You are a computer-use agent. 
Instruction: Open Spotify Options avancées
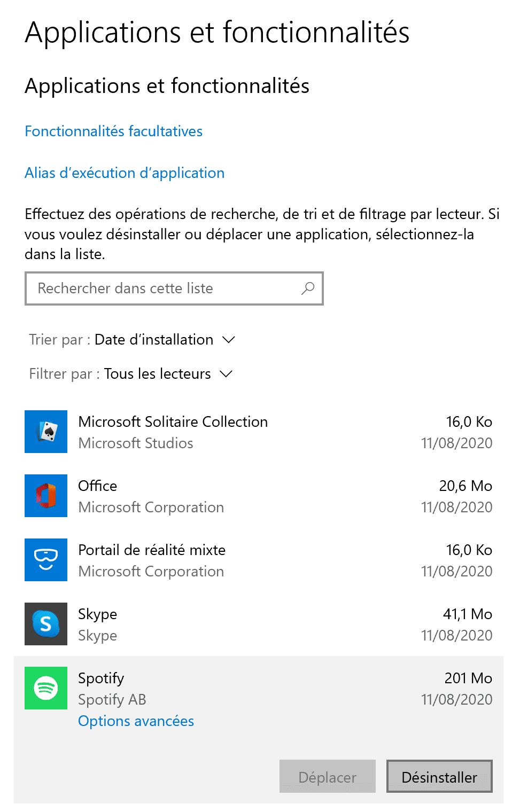click(136, 721)
